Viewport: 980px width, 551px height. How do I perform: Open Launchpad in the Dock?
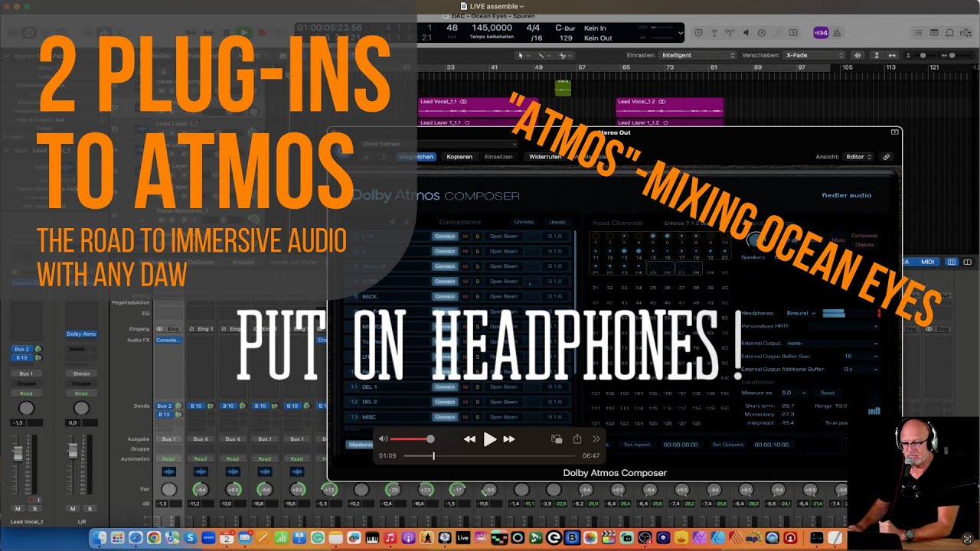coord(118,539)
